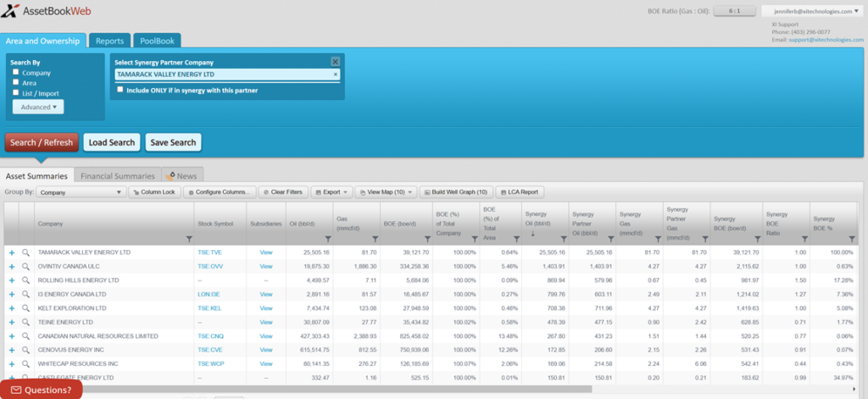
Task: Open the jenniferb user account dropdown
Action: coord(812,11)
